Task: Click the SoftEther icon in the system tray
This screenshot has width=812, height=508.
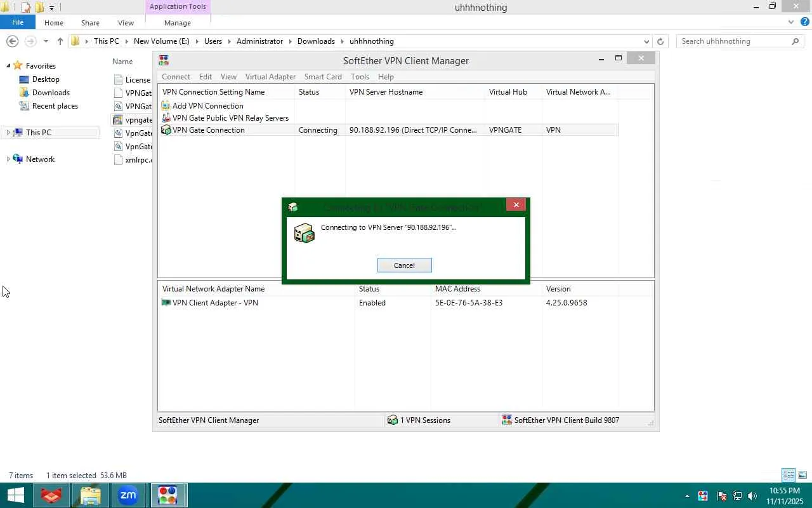Action: (703, 496)
